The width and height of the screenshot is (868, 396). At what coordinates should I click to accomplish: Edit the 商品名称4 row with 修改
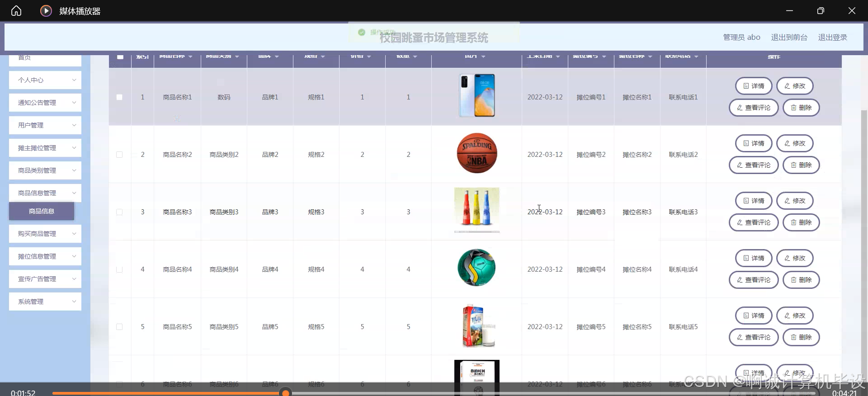[795, 258]
